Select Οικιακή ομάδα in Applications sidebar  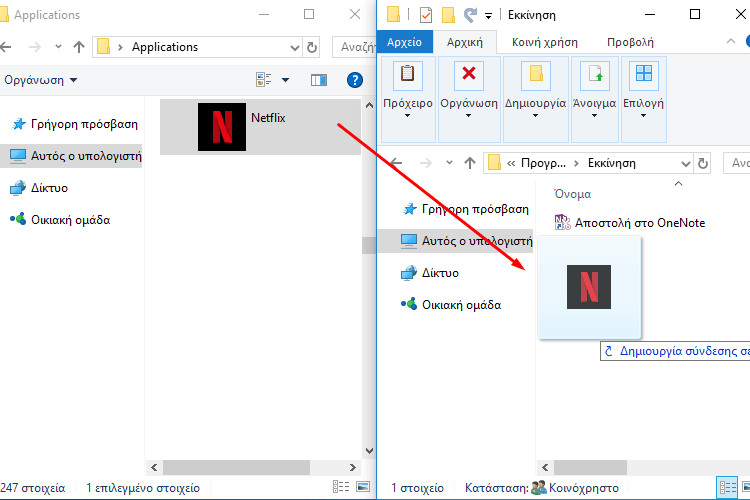[60, 220]
